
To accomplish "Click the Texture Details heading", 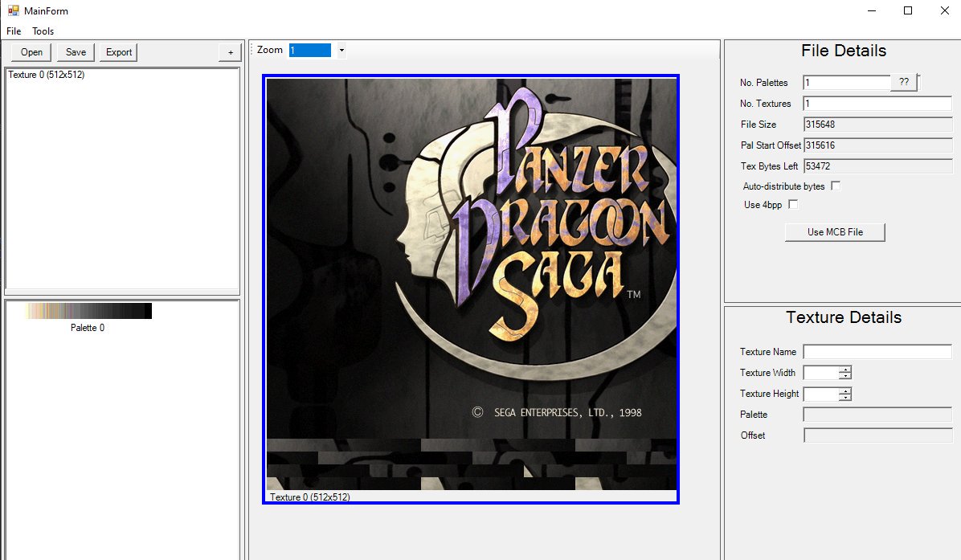I will pos(844,317).
